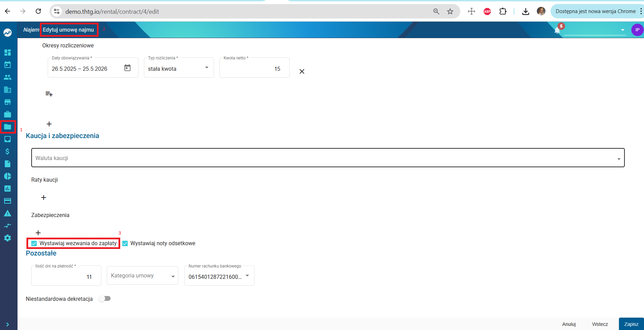Click the Anuluj button
This screenshot has height=330, width=644.
click(569, 324)
